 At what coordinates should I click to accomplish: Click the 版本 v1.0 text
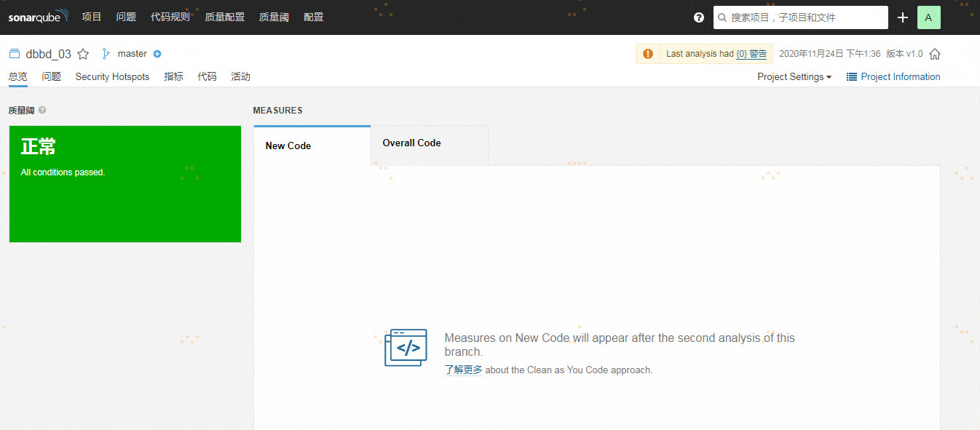(904, 54)
